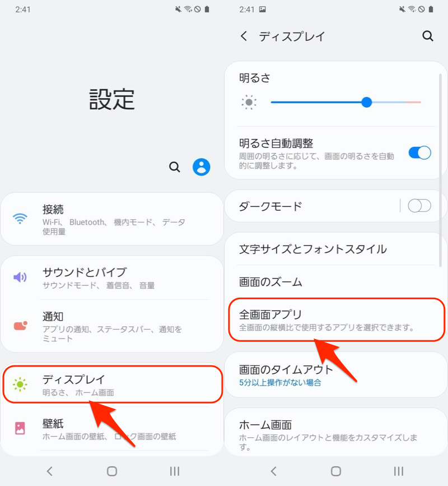Tap the search icon on Settings home
Viewport: 448px width, 486px height.
pyautogui.click(x=175, y=167)
